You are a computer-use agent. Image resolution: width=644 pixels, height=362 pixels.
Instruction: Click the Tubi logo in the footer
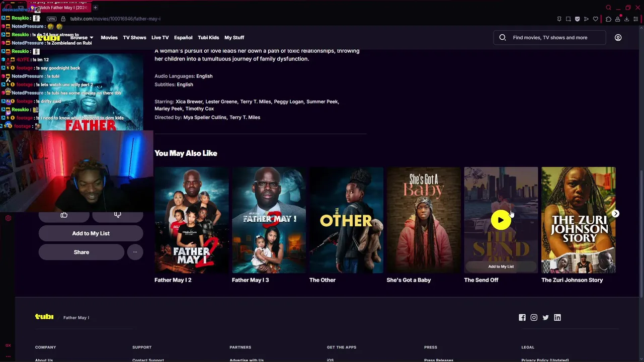(44, 316)
